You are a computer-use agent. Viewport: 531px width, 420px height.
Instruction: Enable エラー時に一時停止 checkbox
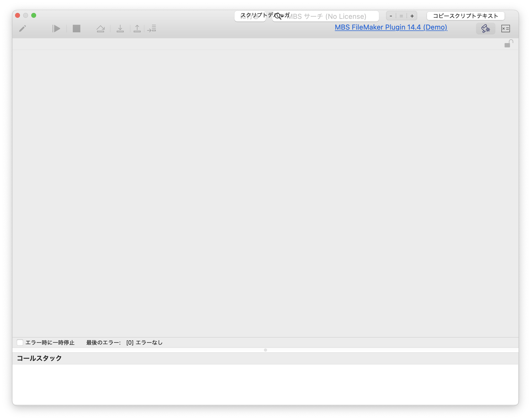(20, 342)
